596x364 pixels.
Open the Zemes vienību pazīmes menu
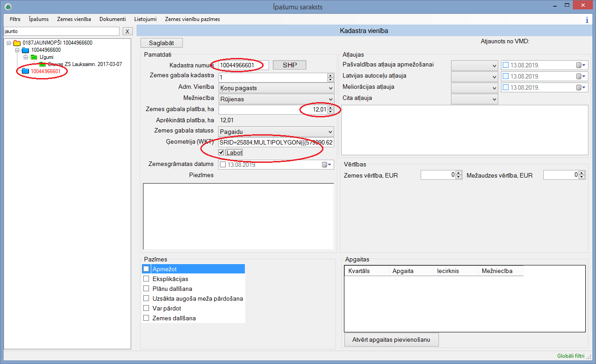(x=192, y=19)
